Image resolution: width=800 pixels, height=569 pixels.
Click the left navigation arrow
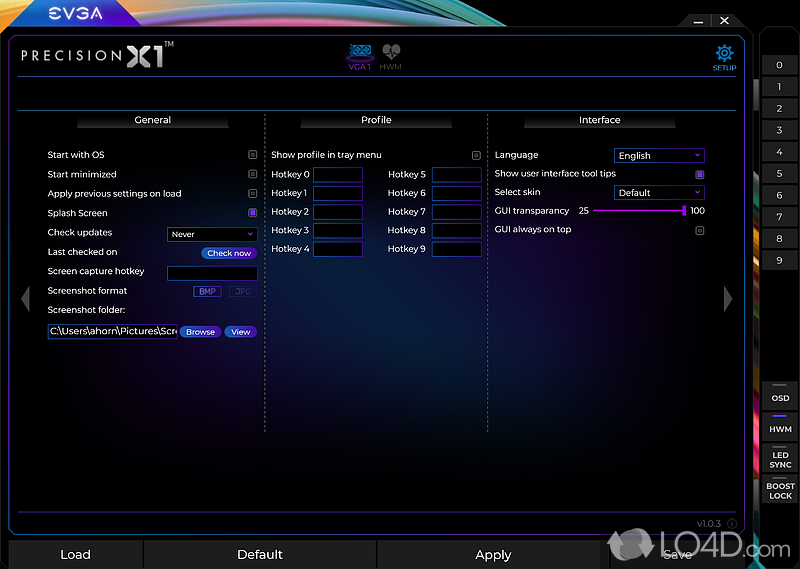[27, 298]
